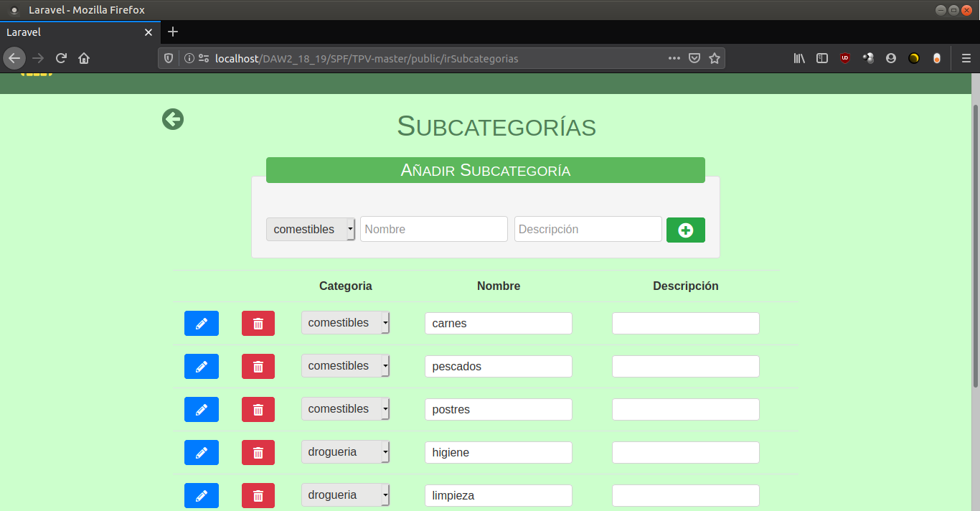The image size is (980, 511).
Task: Click the green back arrow icon
Action: click(173, 119)
